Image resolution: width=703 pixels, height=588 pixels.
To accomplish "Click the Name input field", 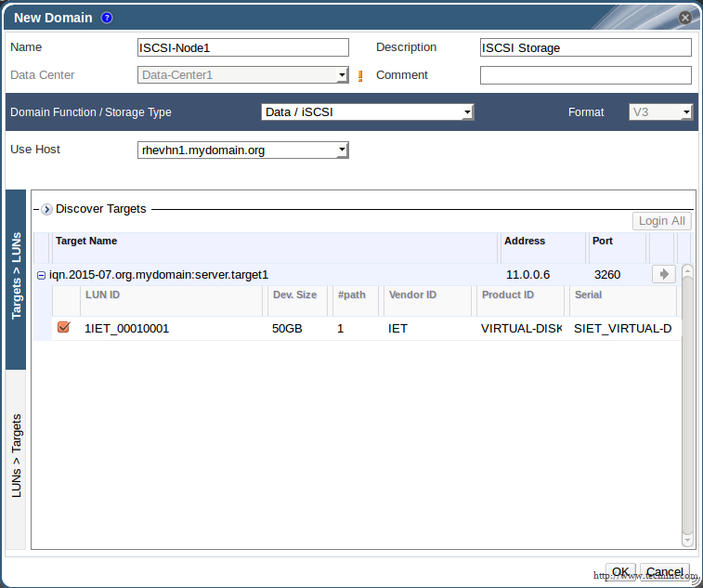I will 243,47.
